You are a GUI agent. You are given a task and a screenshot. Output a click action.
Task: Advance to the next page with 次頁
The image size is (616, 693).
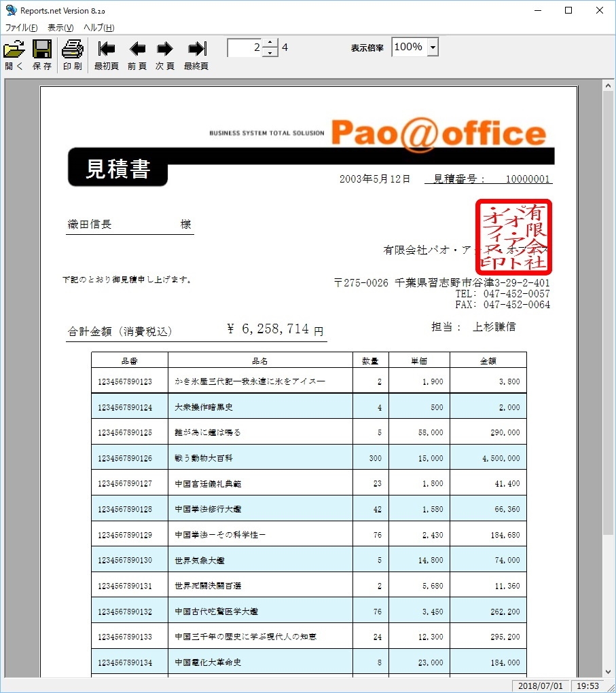point(165,49)
